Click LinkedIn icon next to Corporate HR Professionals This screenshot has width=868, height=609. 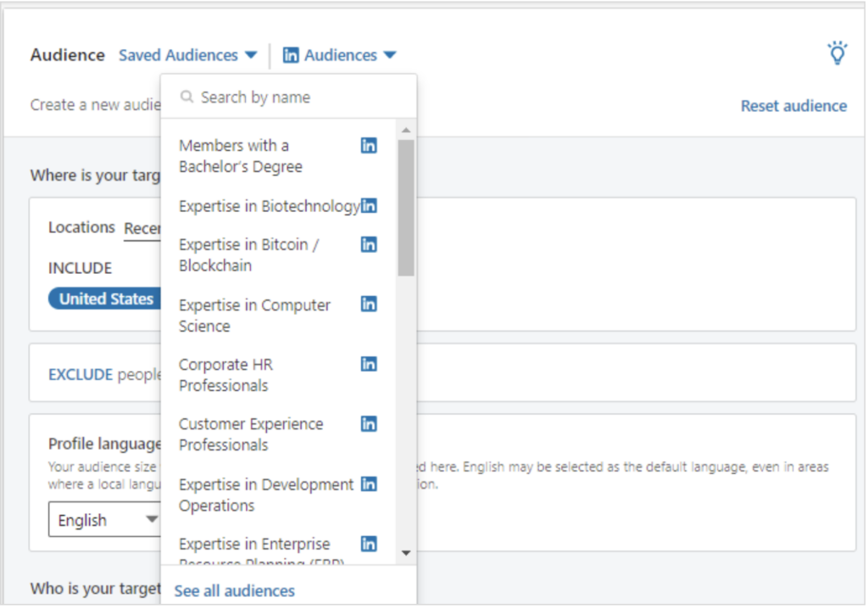(x=369, y=364)
